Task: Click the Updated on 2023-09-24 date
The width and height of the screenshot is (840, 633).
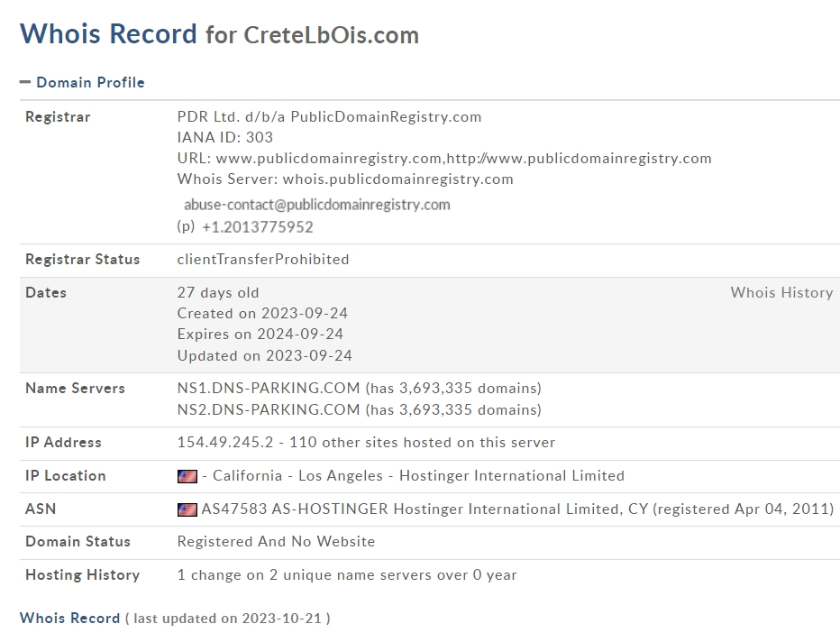Action: 265,356
